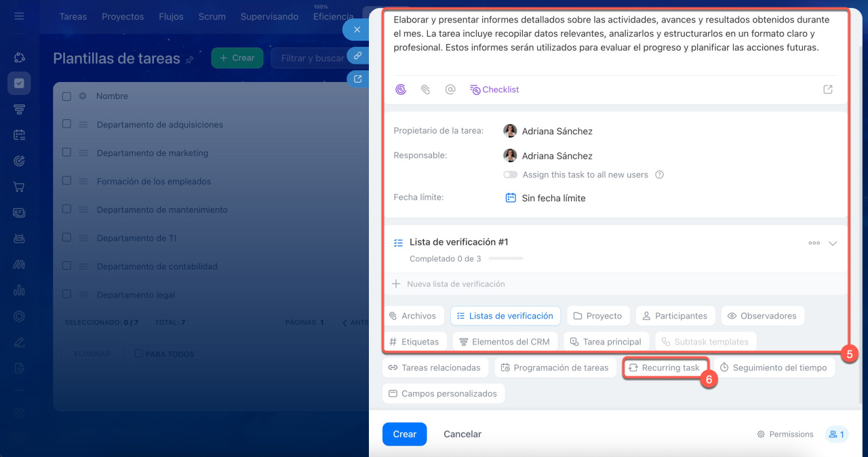Open the three-dots menu for checklist #1

814,243
